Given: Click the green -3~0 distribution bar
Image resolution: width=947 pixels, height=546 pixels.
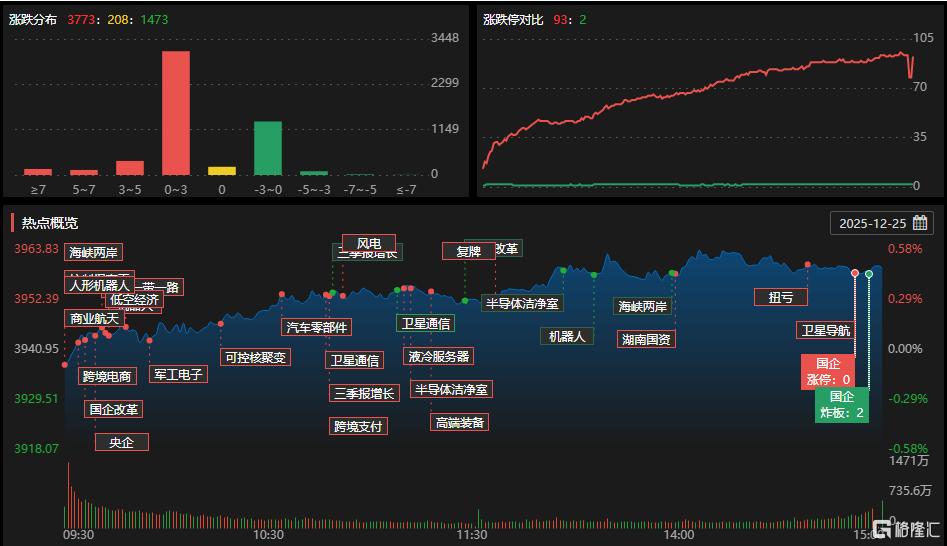Looking at the screenshot, I should 267,148.
